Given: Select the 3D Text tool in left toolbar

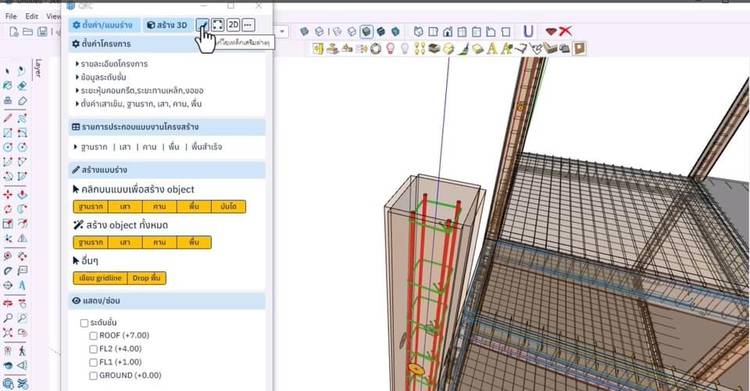Looking at the screenshot, I should pos(22,285).
